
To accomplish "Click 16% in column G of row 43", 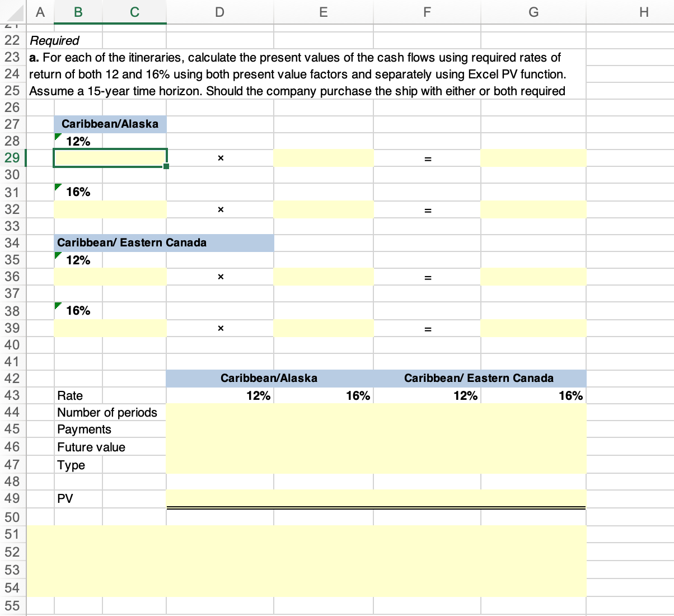I will (570, 396).
